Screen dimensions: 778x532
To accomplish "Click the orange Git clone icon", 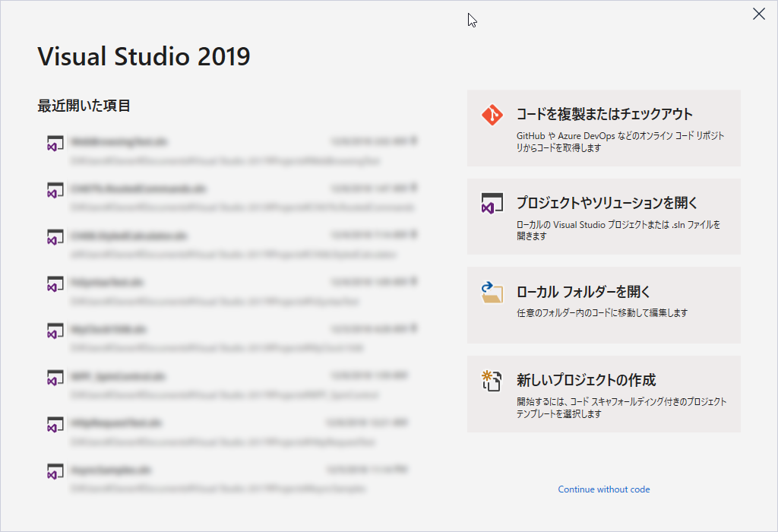I will [x=492, y=115].
